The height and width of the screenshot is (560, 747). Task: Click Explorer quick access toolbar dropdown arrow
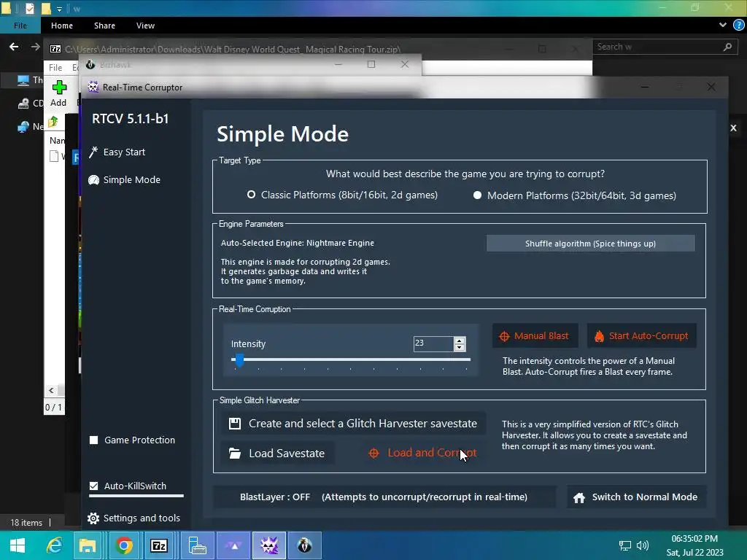(59, 9)
